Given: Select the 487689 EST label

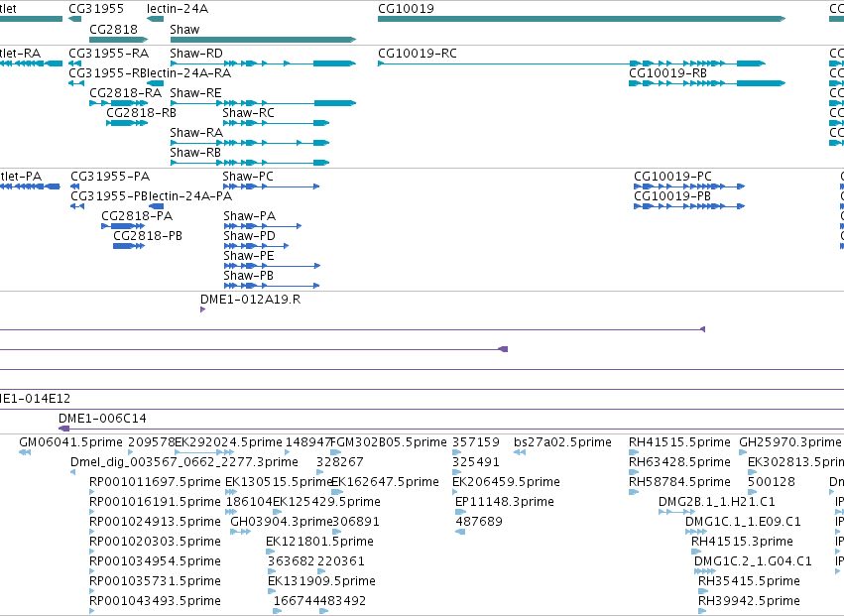Looking at the screenshot, I should 479,522.
